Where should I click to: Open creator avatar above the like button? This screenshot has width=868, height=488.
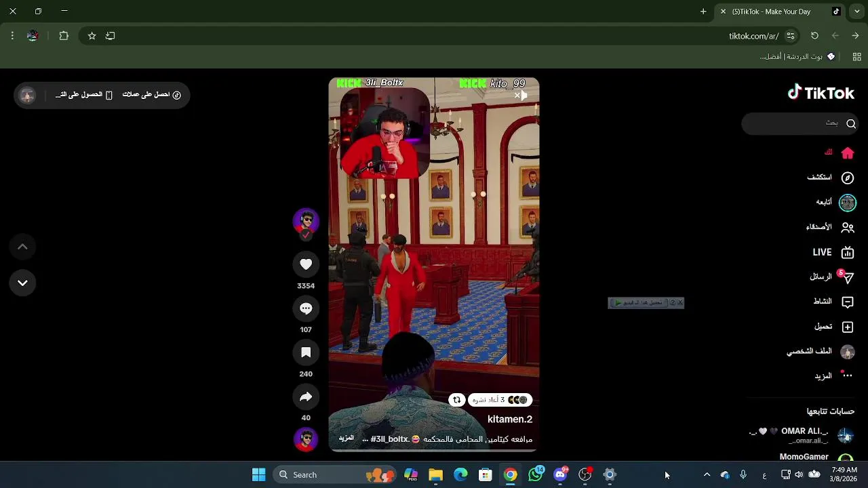pos(306,220)
